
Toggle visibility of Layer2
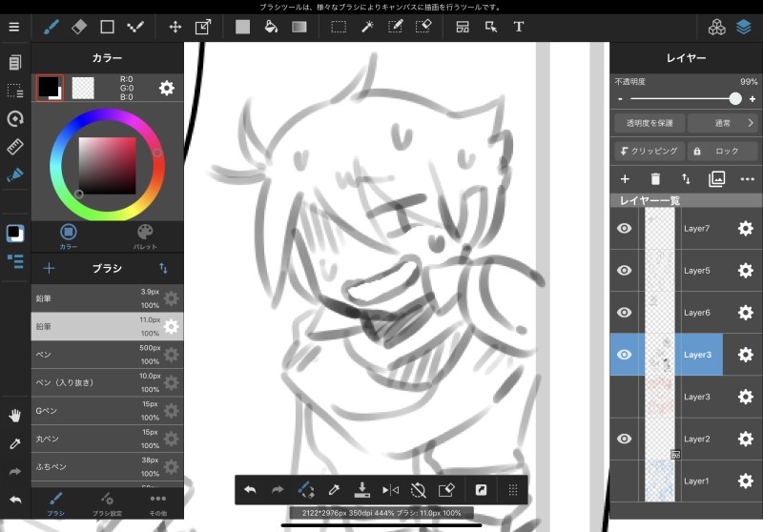click(x=625, y=439)
